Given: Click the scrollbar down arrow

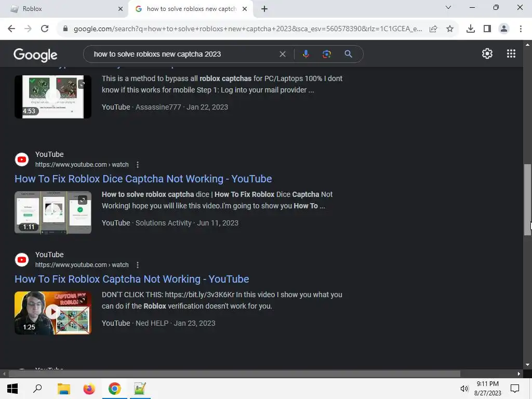Looking at the screenshot, I should tap(527, 365).
